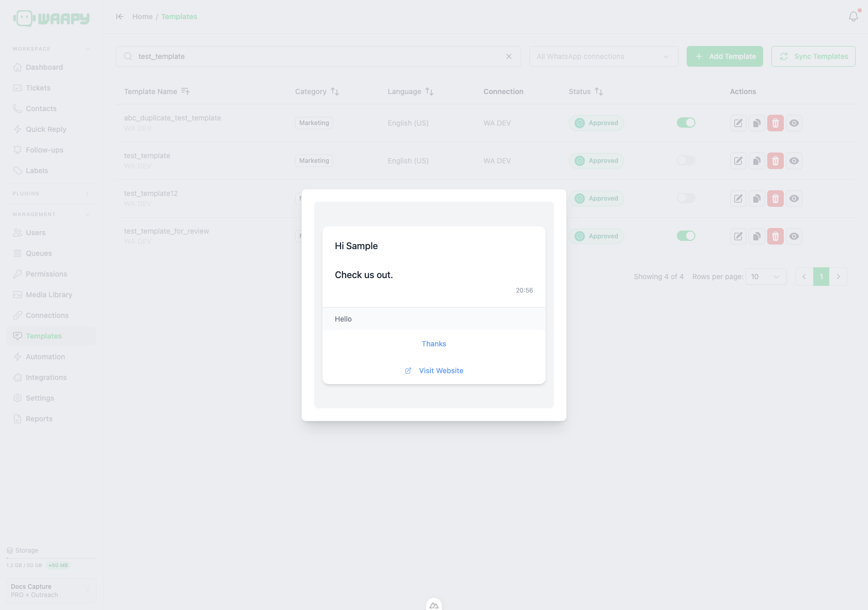Delete test_template using the trash icon
Viewport: 868px width, 610px height.
pyautogui.click(x=775, y=161)
